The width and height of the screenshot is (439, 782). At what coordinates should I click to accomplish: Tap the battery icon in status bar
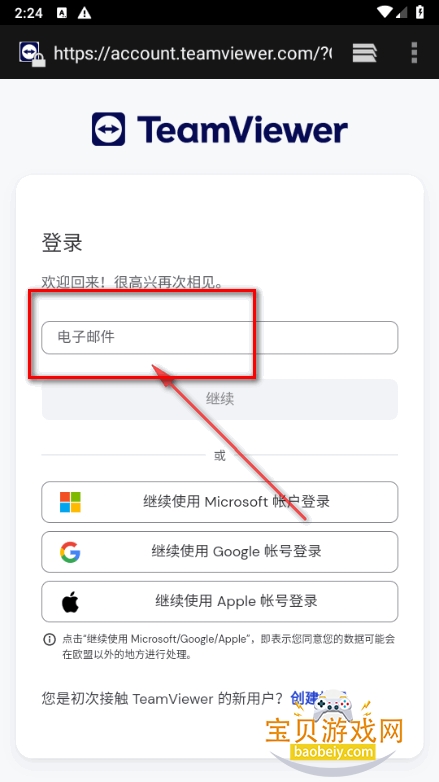[x=420, y=12]
